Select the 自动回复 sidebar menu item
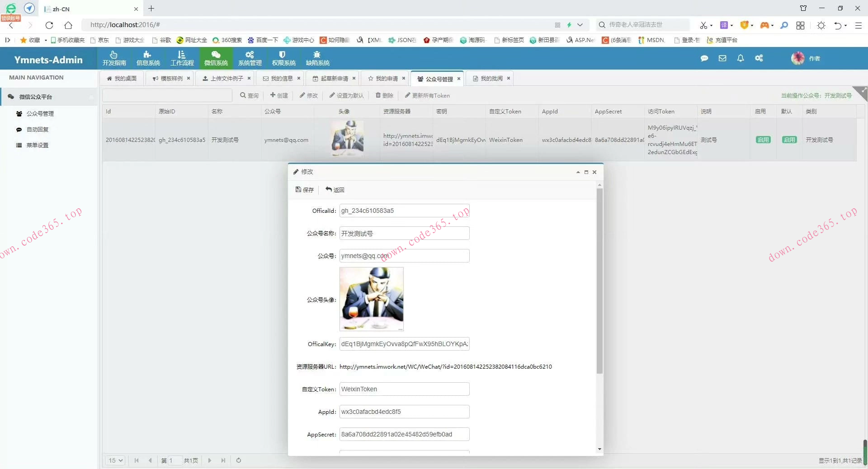Screen dimensions: 868x469 tap(38, 130)
